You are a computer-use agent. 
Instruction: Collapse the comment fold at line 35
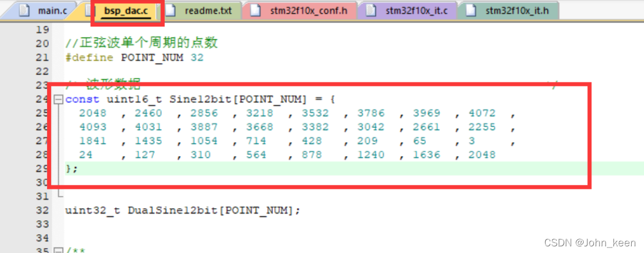tap(59, 251)
